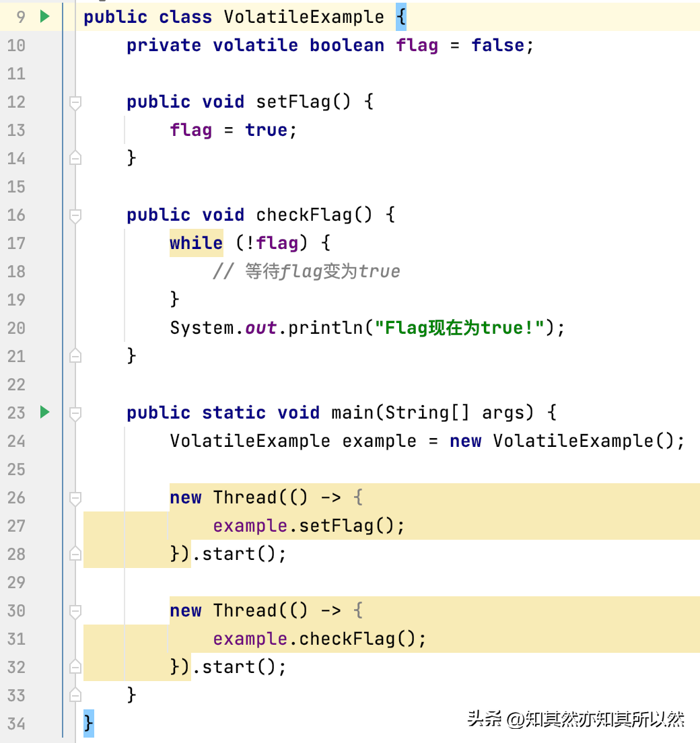700x743 pixels.
Task: Click the closing brace on line 19
Action: (x=174, y=299)
